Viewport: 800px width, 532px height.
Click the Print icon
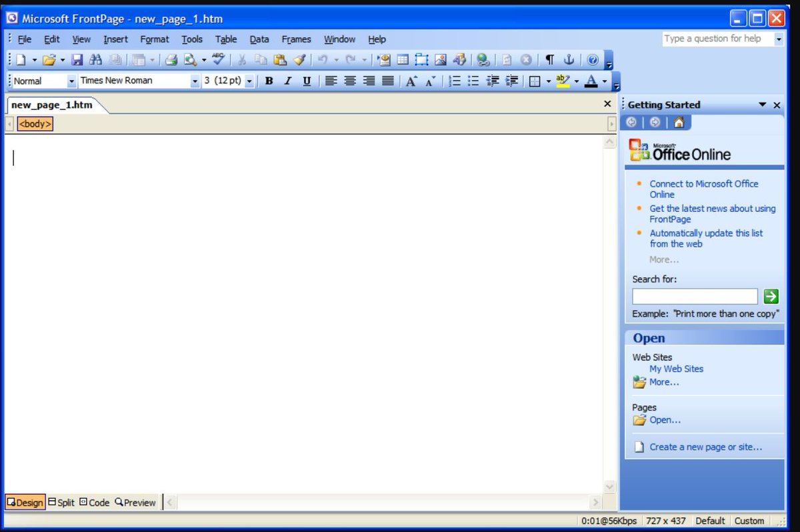(171, 60)
